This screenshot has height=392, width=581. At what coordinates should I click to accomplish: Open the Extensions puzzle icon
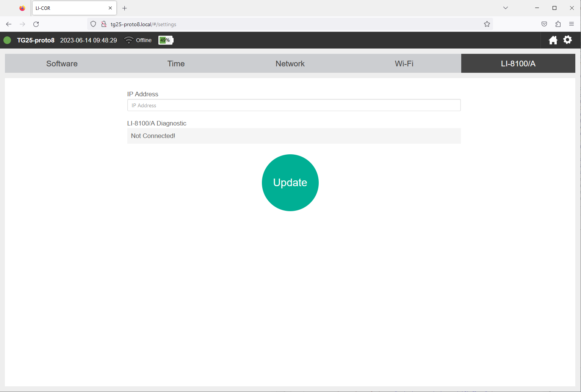tap(558, 24)
